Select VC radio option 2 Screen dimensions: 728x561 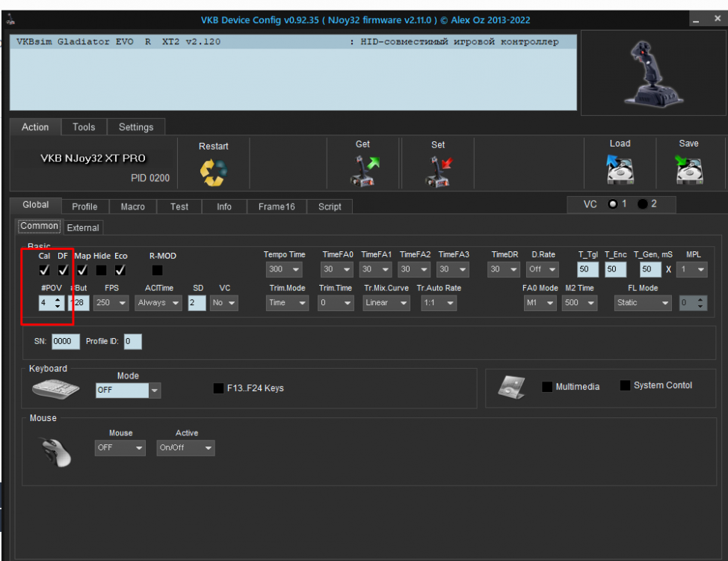point(642,204)
